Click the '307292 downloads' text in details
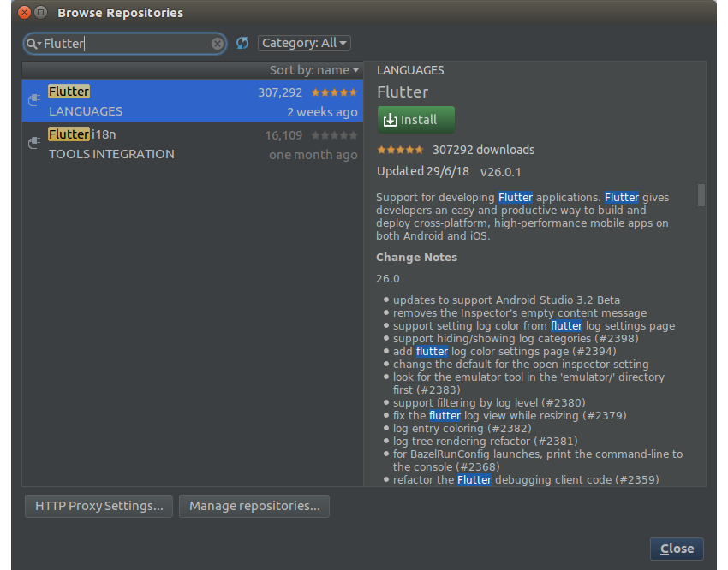 pyautogui.click(x=483, y=150)
